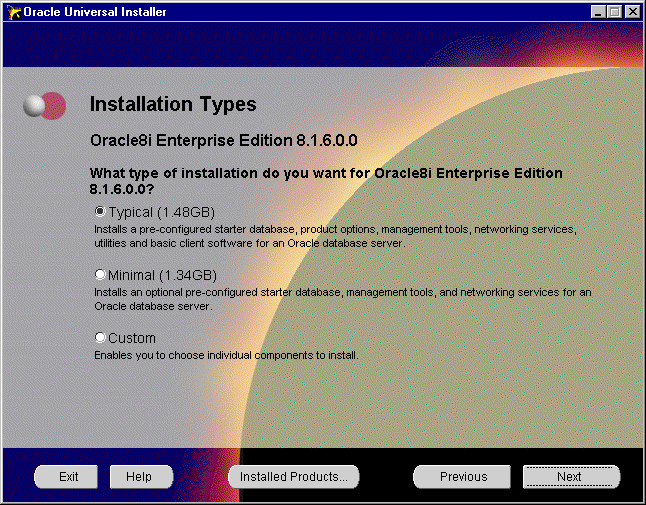The image size is (646, 505).
Task: Click the Typical option description text
Action: tap(335, 235)
